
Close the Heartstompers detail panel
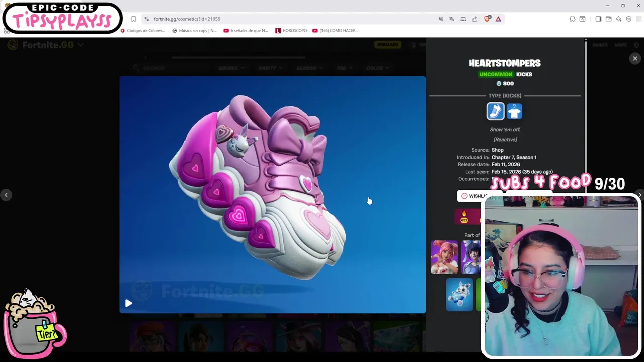[635, 59]
